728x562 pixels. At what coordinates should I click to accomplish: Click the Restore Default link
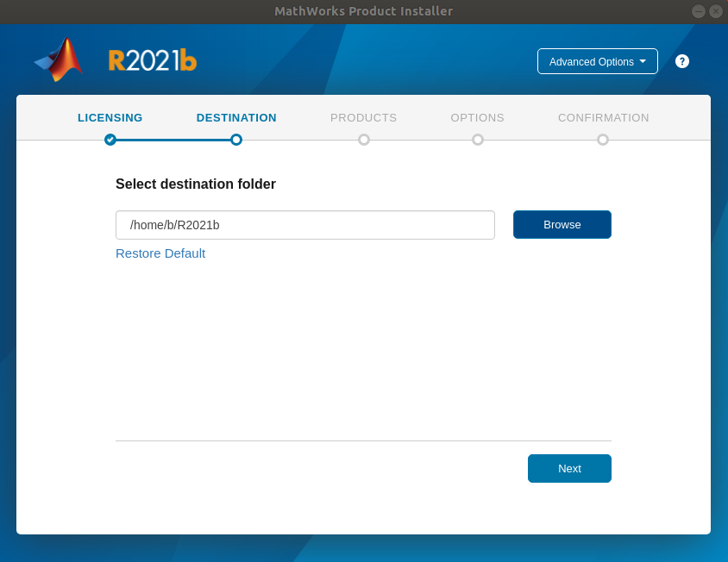(x=160, y=253)
